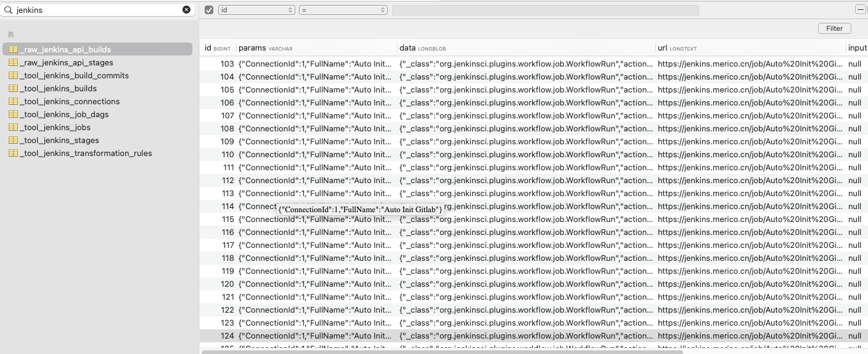Click table icon beside _raw_jenkins_api_builds

[x=13, y=49]
